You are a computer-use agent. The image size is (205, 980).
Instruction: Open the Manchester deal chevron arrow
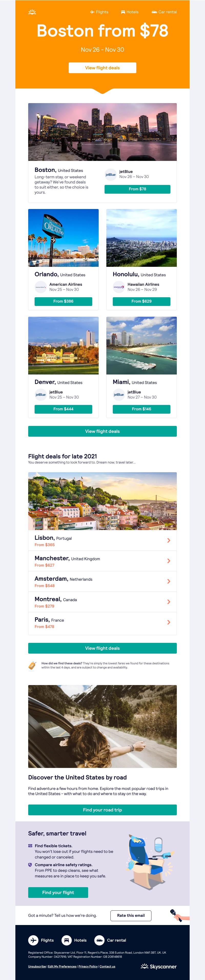pyautogui.click(x=168, y=561)
